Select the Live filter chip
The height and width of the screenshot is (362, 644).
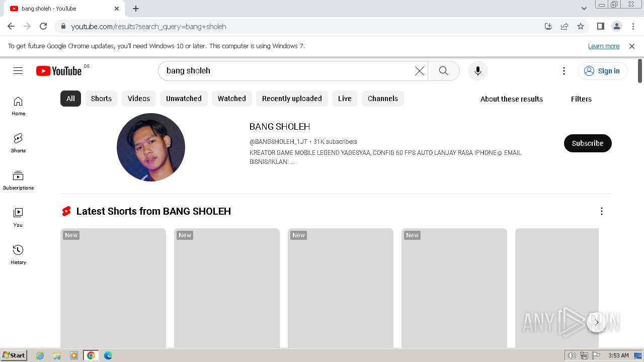click(x=345, y=99)
